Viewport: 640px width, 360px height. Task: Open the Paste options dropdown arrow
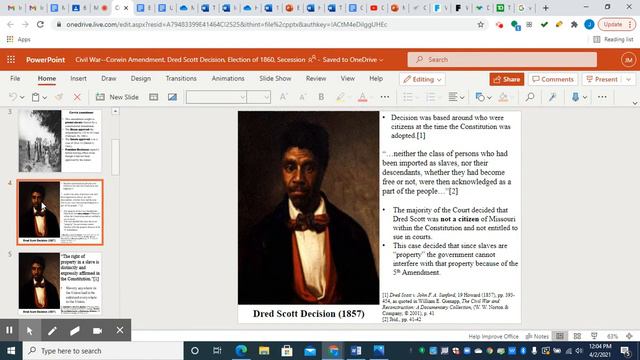coord(44,97)
